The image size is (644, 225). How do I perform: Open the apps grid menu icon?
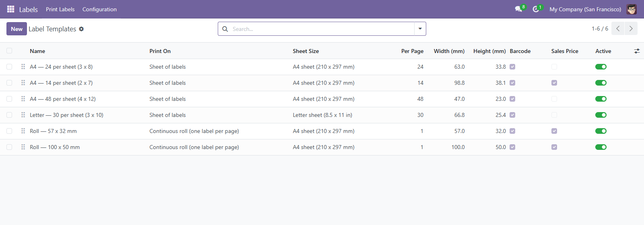(11, 9)
